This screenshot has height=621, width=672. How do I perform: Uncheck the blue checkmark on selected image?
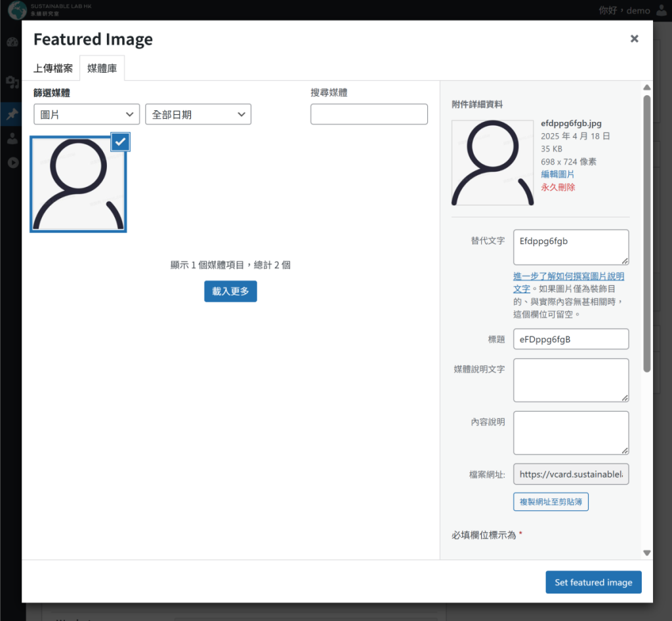click(120, 142)
